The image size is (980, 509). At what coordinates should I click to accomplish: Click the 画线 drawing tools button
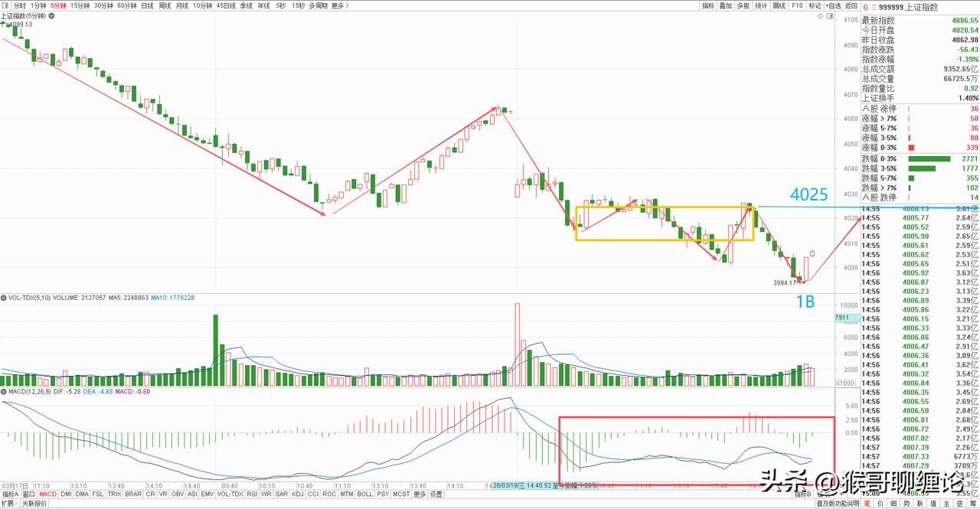(x=779, y=5)
